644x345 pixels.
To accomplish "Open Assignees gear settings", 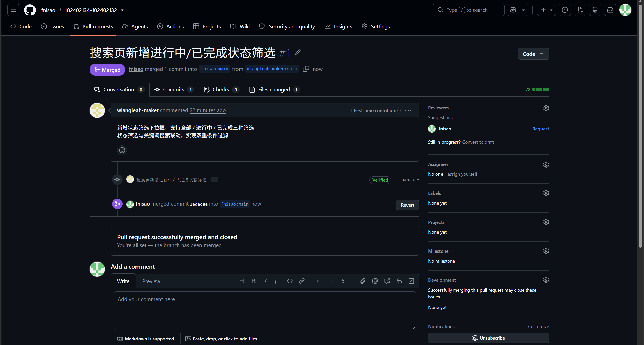I will click(546, 165).
